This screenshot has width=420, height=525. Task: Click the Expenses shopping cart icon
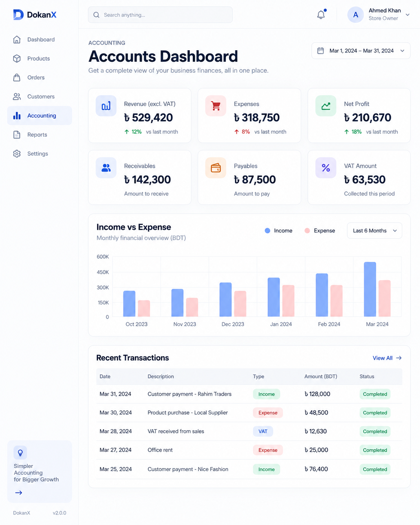(216, 106)
